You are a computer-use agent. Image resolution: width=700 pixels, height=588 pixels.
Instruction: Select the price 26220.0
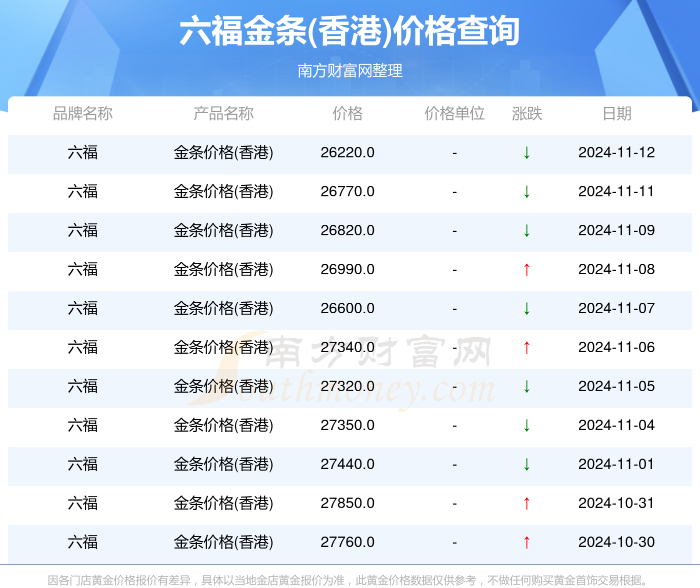pos(347,152)
